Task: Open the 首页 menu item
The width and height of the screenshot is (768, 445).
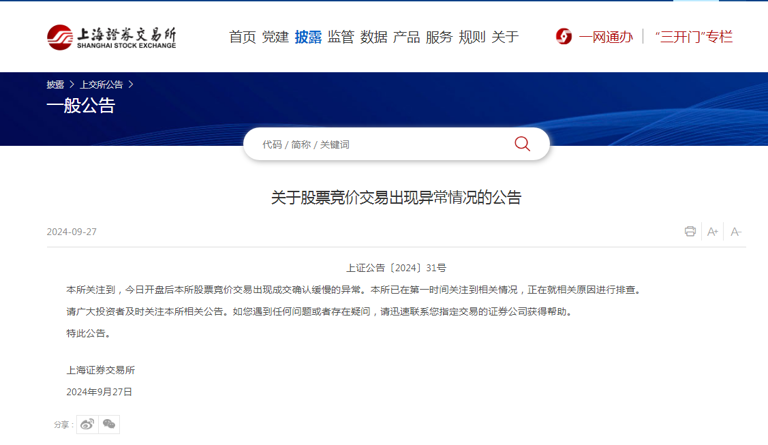Action: coord(242,37)
